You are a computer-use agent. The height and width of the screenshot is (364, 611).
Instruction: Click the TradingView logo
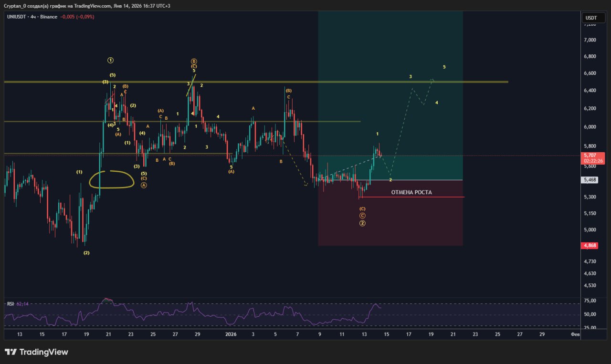[36, 352]
